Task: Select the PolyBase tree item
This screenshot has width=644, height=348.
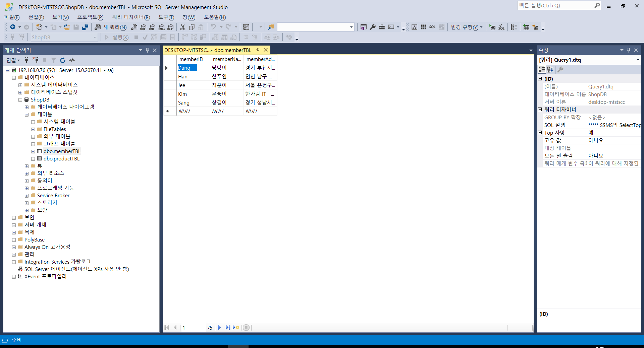Action: click(x=34, y=240)
